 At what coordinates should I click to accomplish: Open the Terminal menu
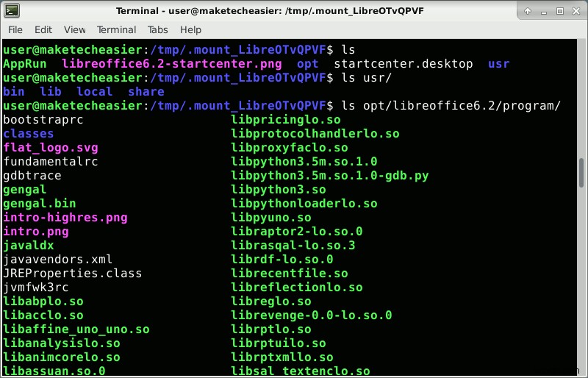point(116,29)
